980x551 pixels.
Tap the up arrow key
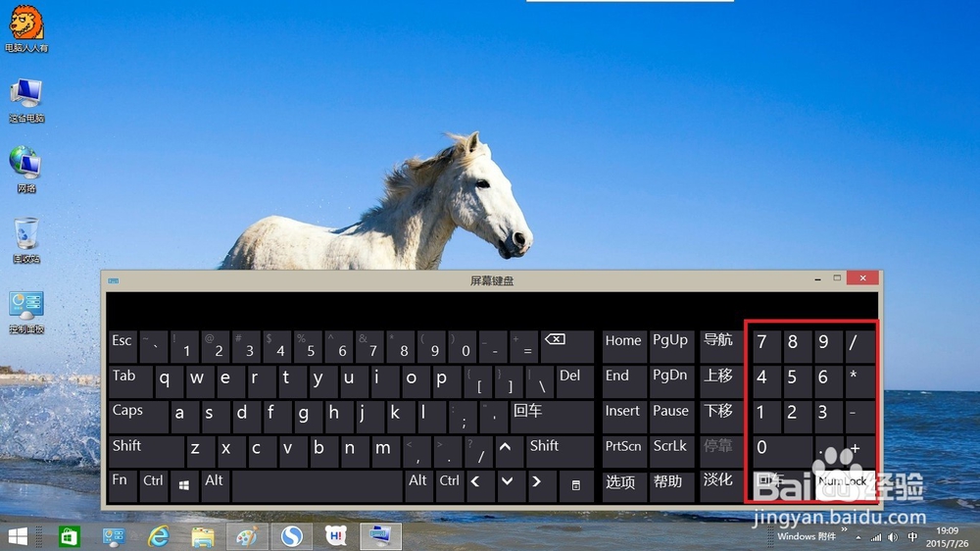click(x=510, y=451)
